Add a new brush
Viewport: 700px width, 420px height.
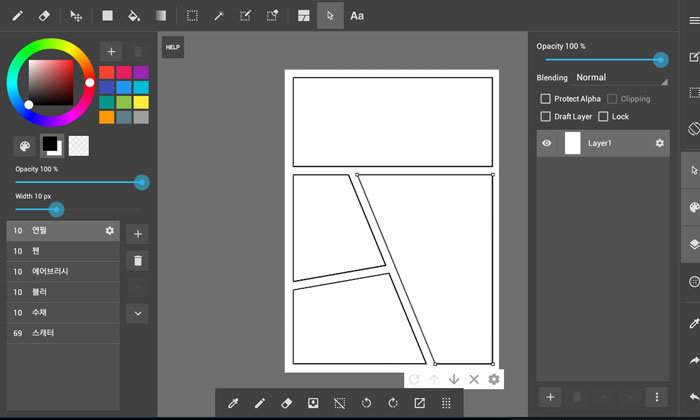[x=138, y=234]
